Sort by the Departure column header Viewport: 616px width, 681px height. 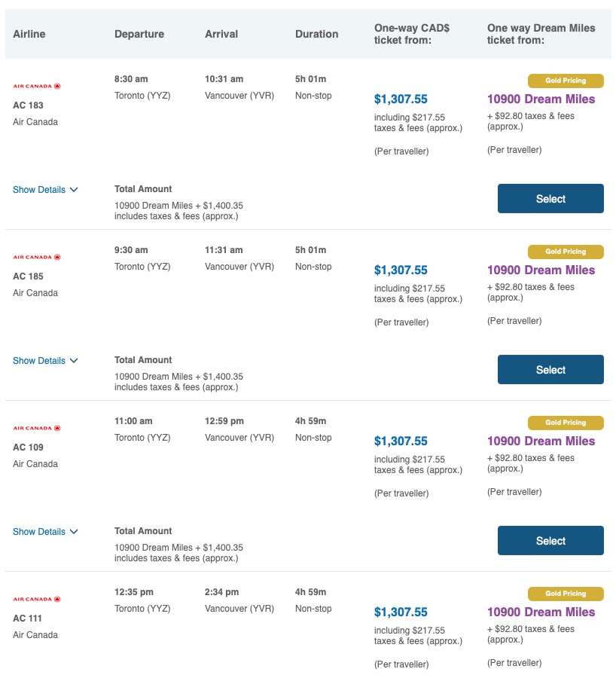coord(139,34)
